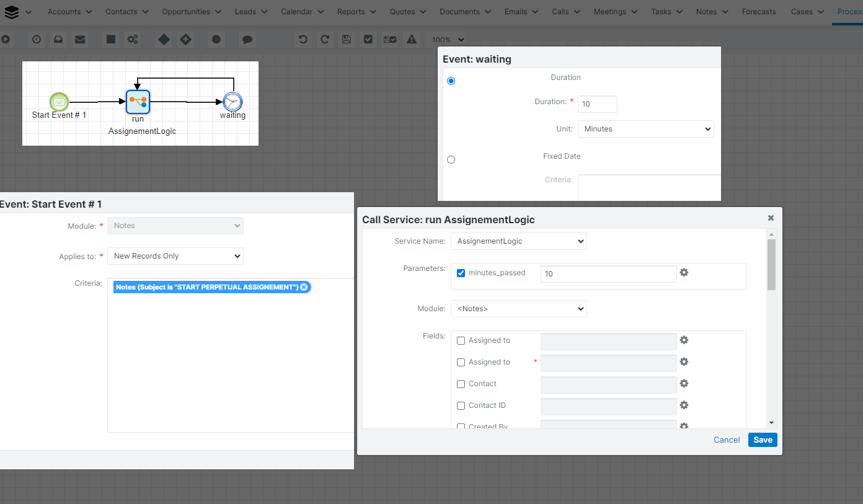This screenshot has width=863, height=504.
Task: Select the Send Message envelope tool
Action: click(80, 39)
